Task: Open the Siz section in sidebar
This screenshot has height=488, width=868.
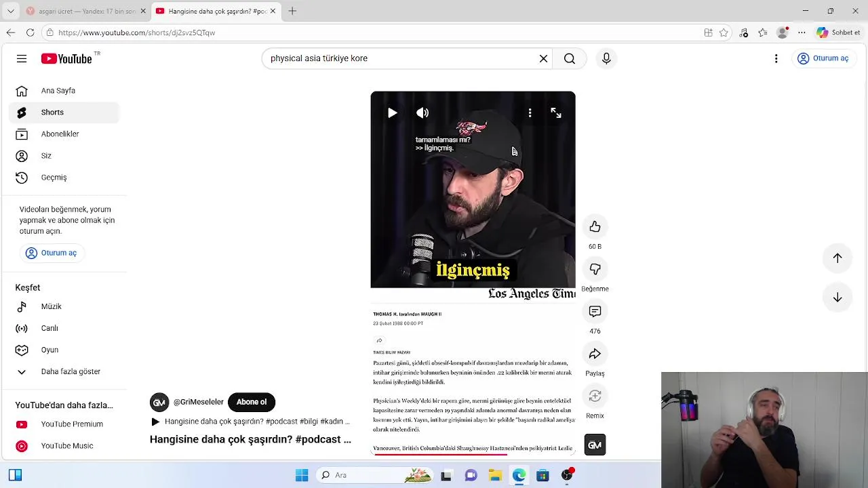Action: click(x=64, y=156)
